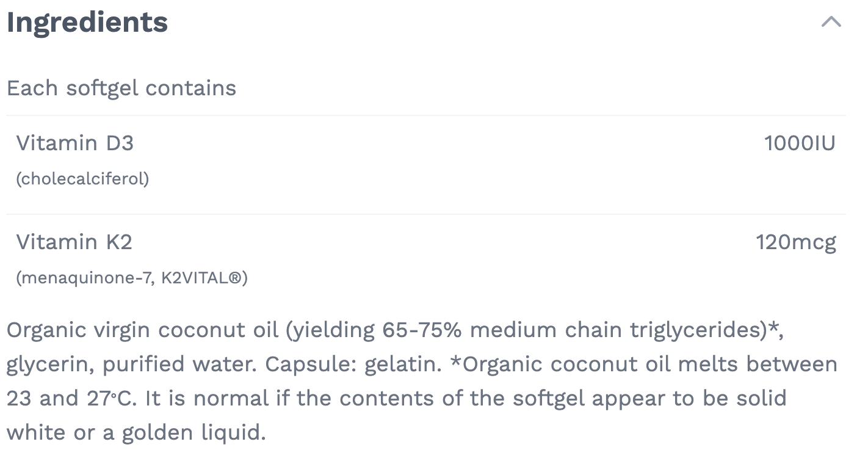Screen dimensions: 868x458
Task: Select the Vitamin K2 ingredient name
Action: pyautogui.click(x=74, y=242)
